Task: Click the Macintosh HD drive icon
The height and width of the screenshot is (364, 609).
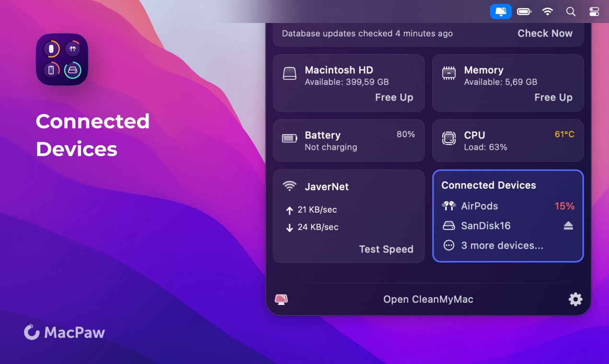Action: tap(289, 73)
